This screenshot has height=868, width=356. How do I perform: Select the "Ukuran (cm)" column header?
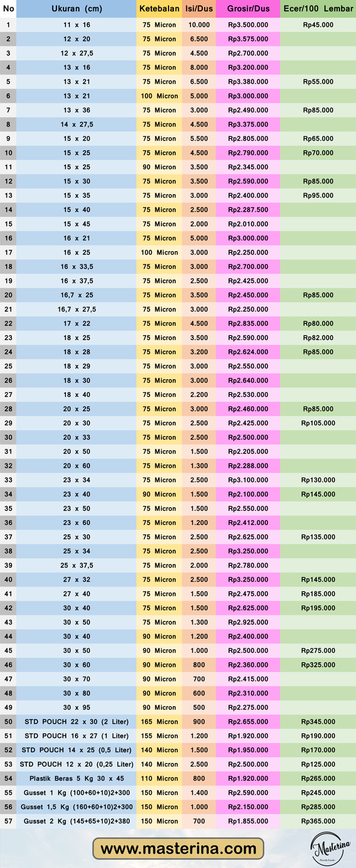[77, 9]
